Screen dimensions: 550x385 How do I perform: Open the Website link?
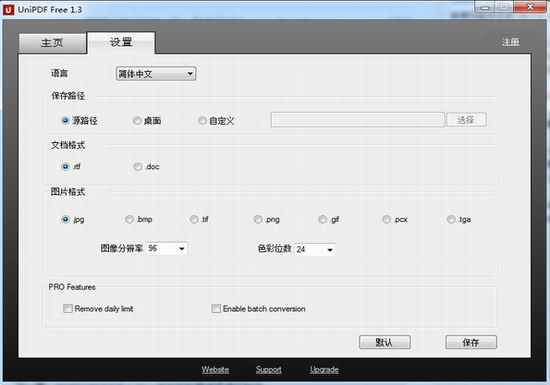pos(215,369)
